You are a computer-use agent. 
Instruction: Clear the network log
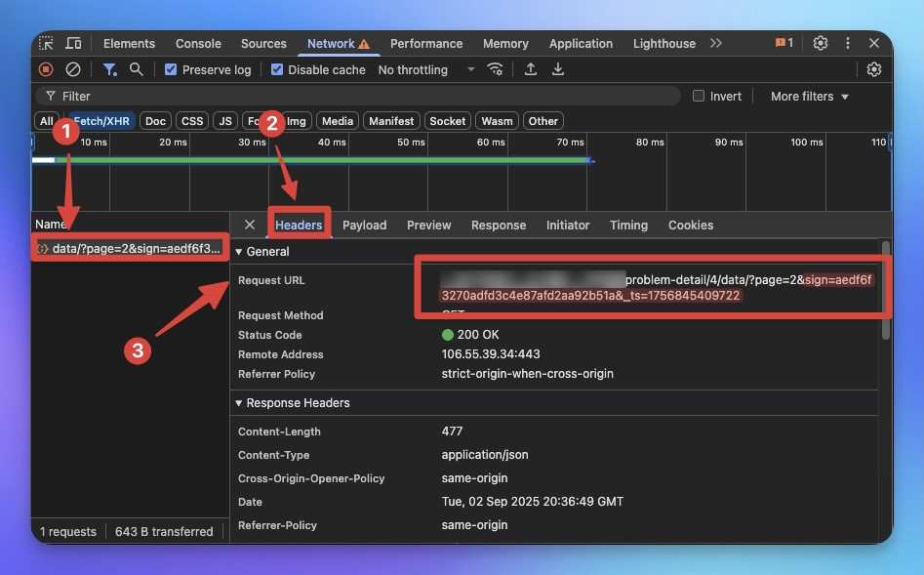[73, 69]
